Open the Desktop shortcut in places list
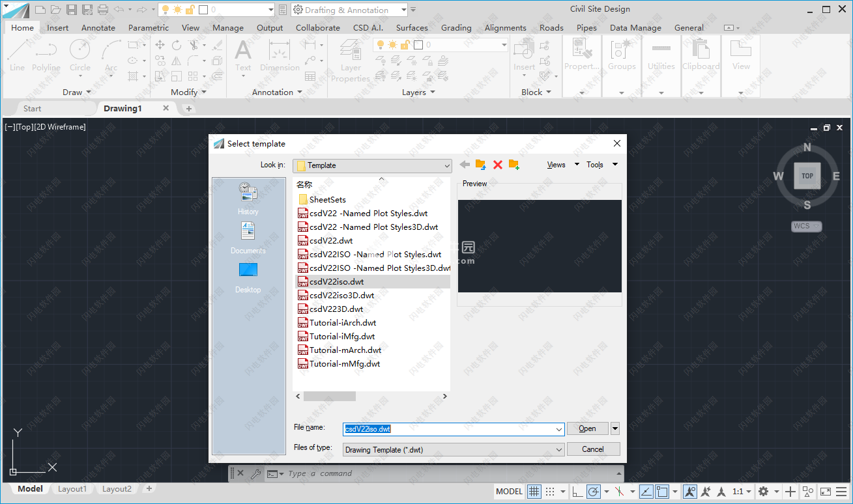The width and height of the screenshot is (853, 504). click(248, 277)
